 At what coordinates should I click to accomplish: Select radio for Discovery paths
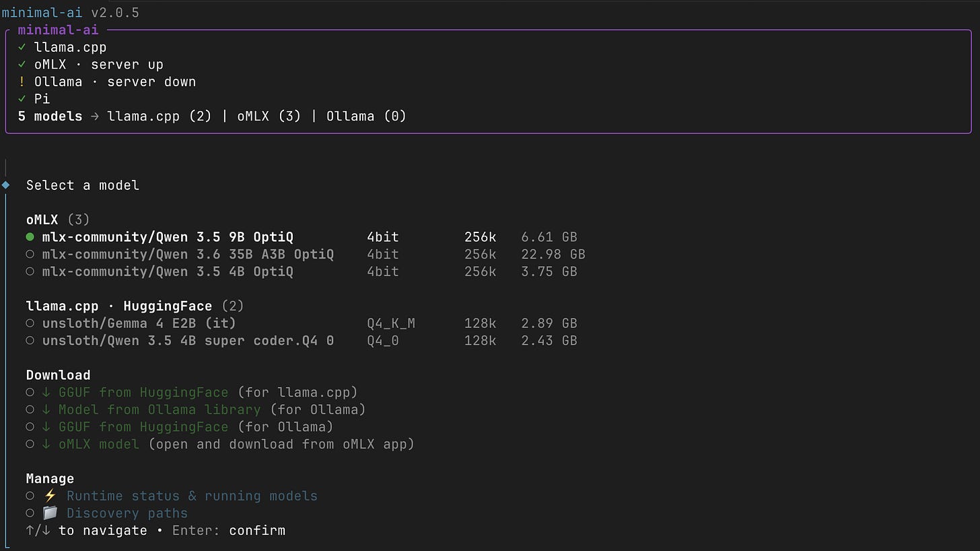point(30,513)
